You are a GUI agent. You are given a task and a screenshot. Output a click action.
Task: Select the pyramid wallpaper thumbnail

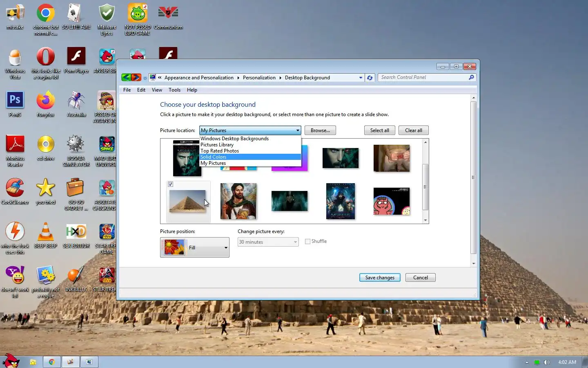tap(187, 201)
